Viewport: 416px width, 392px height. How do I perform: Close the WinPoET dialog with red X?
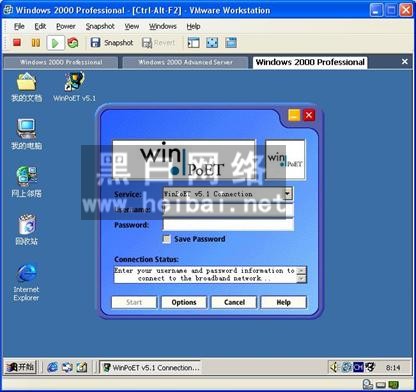pos(309,115)
